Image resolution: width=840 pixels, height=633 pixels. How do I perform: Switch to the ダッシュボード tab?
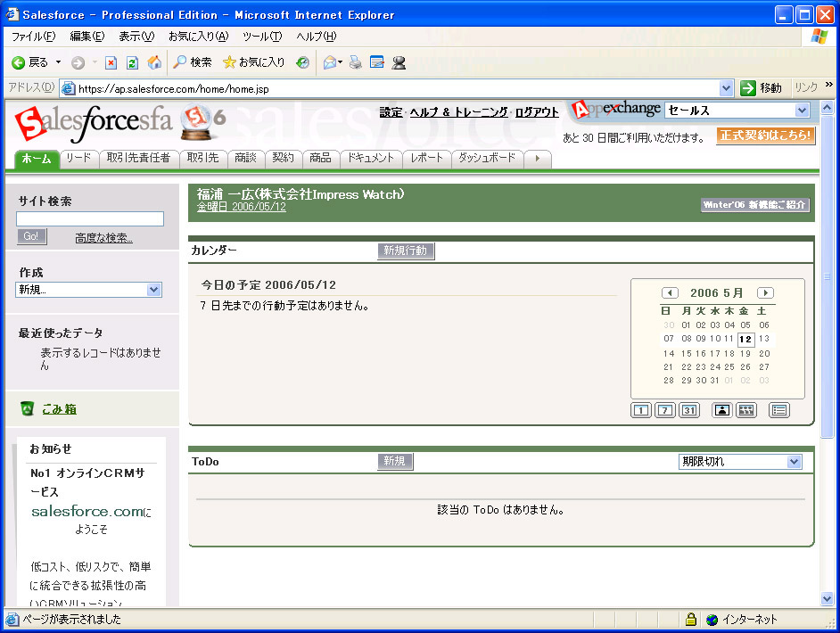tap(487, 159)
